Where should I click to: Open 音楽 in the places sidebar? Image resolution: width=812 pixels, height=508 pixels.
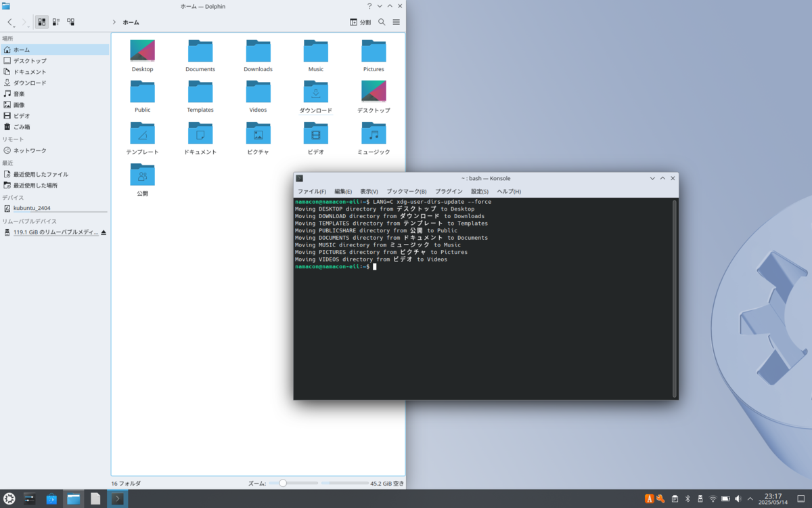[x=55, y=93]
